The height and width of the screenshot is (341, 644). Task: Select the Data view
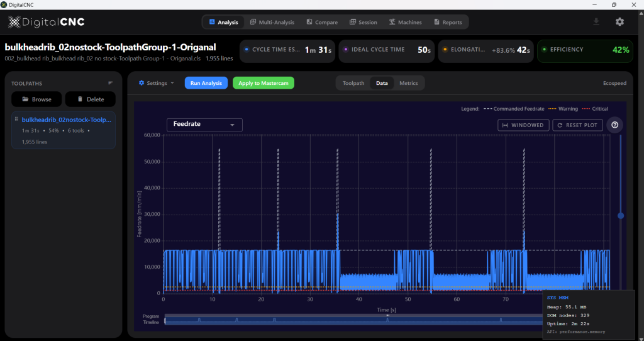click(382, 83)
